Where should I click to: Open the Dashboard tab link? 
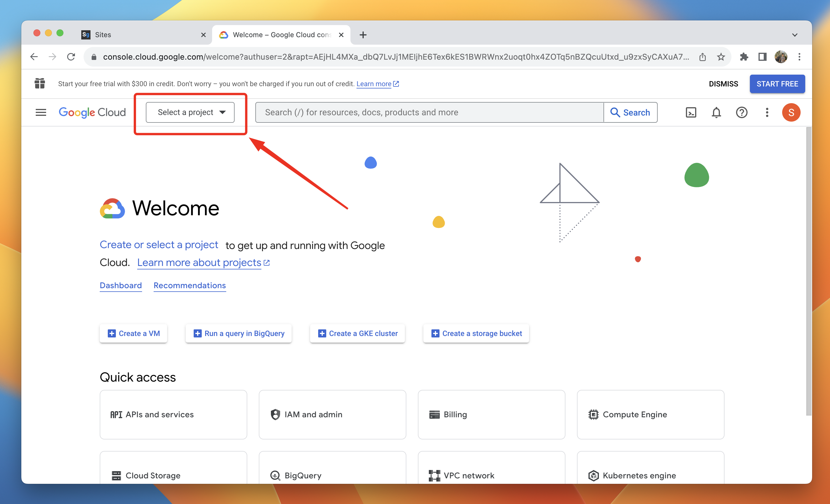coord(120,285)
